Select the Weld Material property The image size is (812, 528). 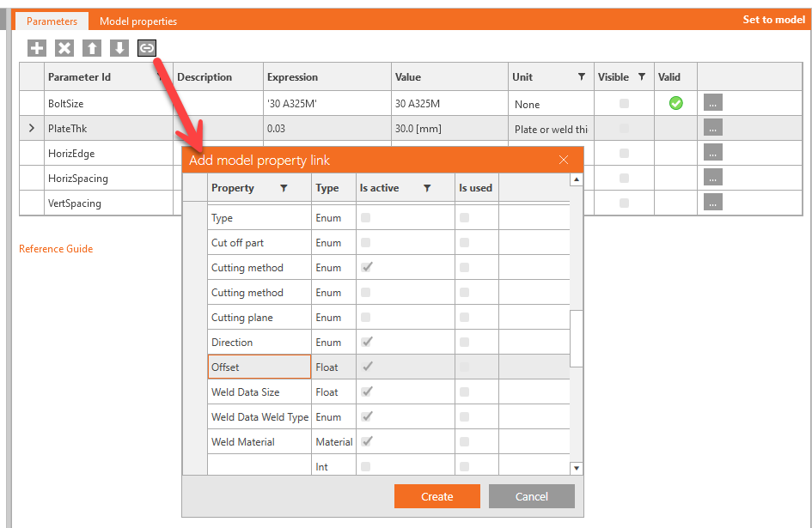pos(259,441)
